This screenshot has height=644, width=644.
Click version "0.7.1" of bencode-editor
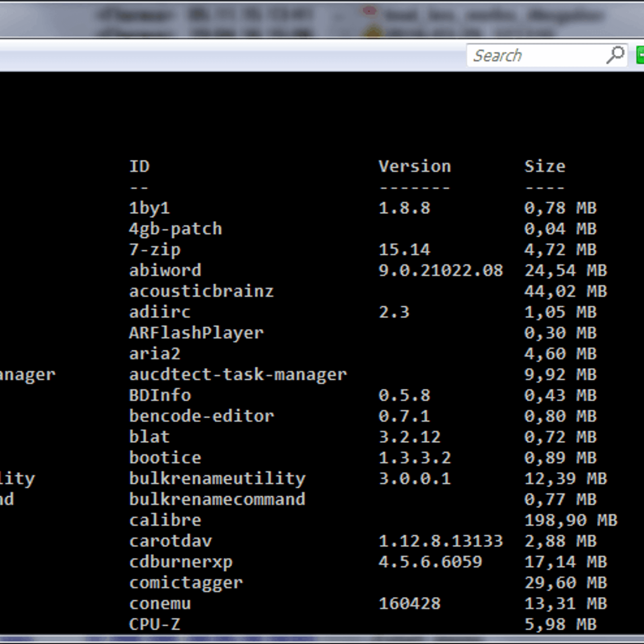(x=405, y=416)
